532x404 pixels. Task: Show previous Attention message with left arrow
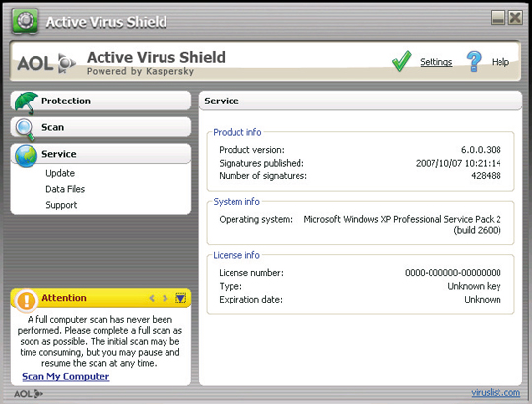point(152,298)
